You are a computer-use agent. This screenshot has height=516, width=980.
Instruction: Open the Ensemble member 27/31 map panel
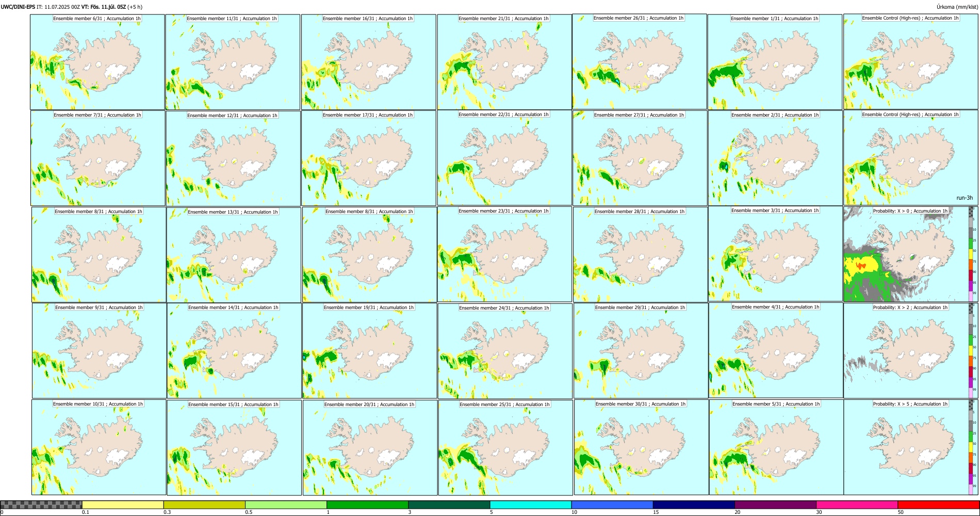[x=640, y=158]
